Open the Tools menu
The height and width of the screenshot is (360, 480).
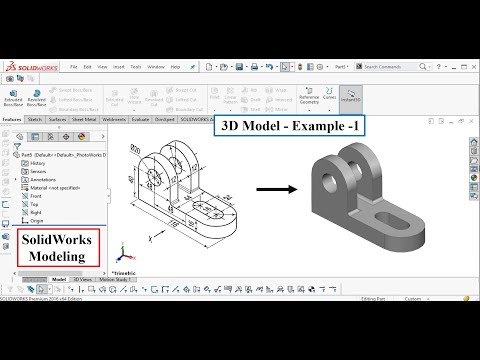coord(136,67)
